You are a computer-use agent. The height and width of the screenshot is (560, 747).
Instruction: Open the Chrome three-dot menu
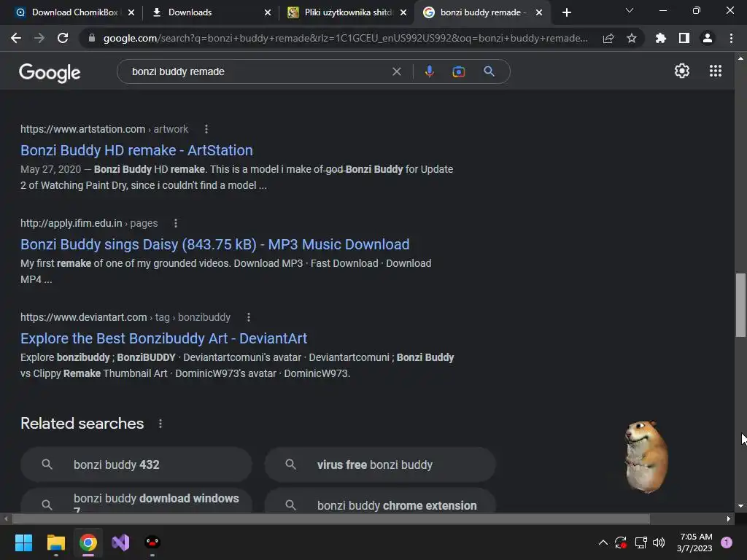[731, 38]
